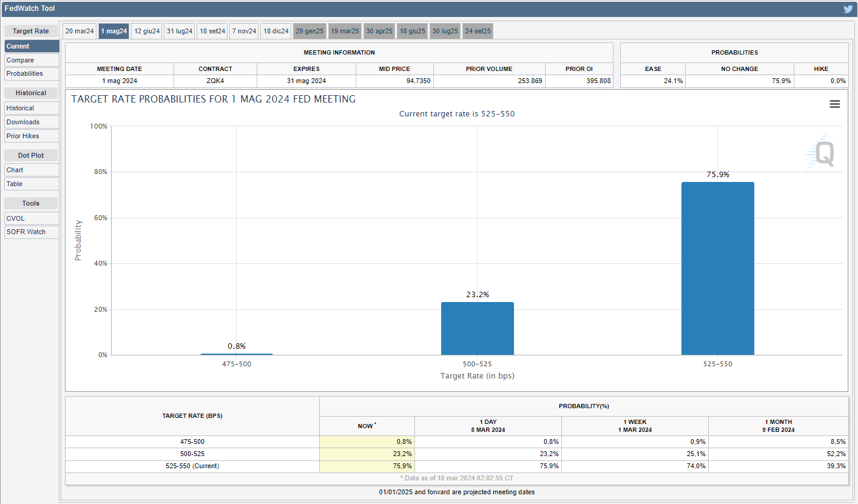Show the Dot Plot Chart
This screenshot has width=858, height=504.
tap(32, 170)
